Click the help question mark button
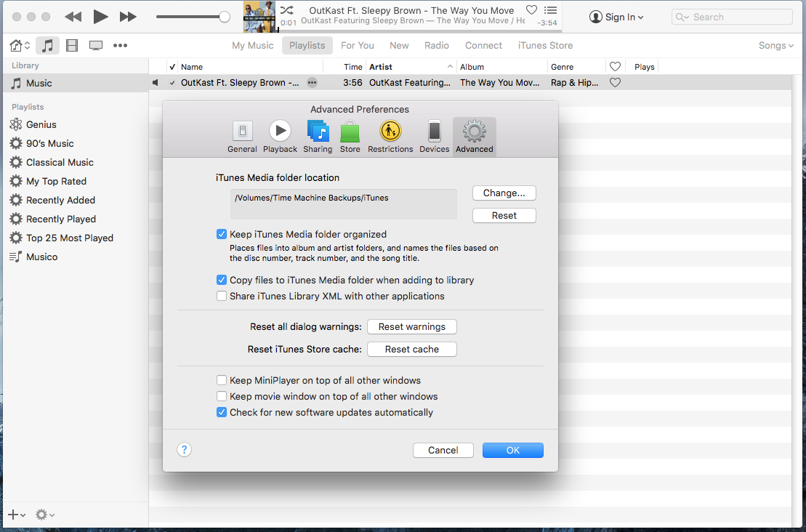 click(x=185, y=450)
